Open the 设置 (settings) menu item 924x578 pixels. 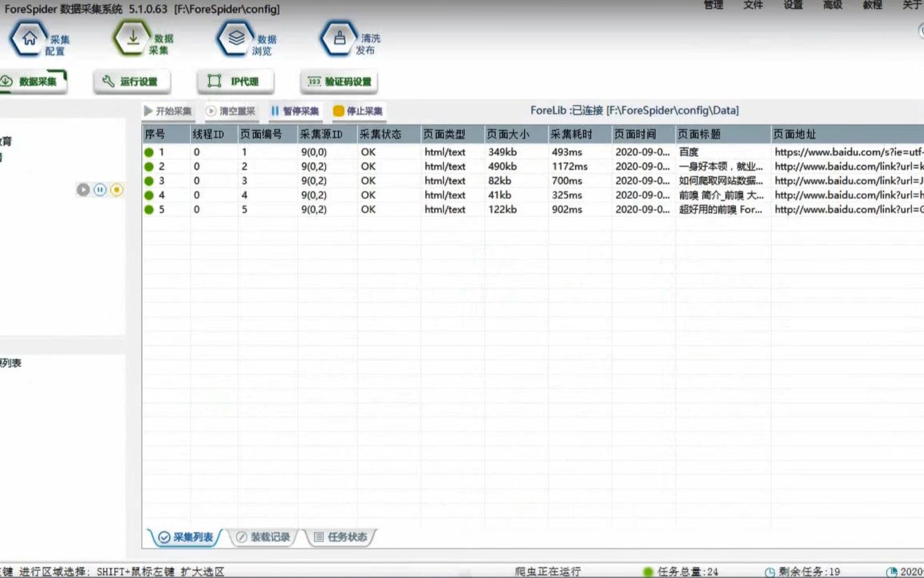pyautogui.click(x=793, y=6)
